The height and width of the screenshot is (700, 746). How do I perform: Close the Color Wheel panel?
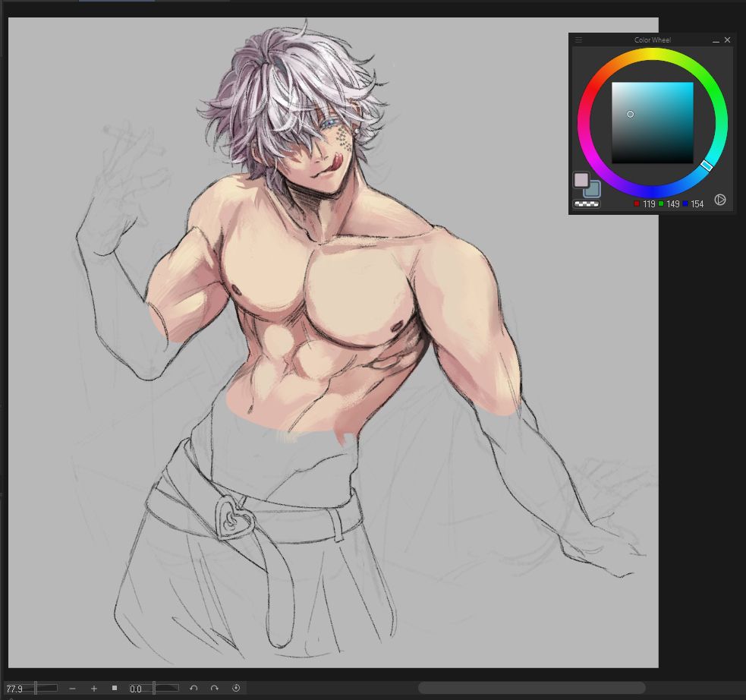pos(728,40)
